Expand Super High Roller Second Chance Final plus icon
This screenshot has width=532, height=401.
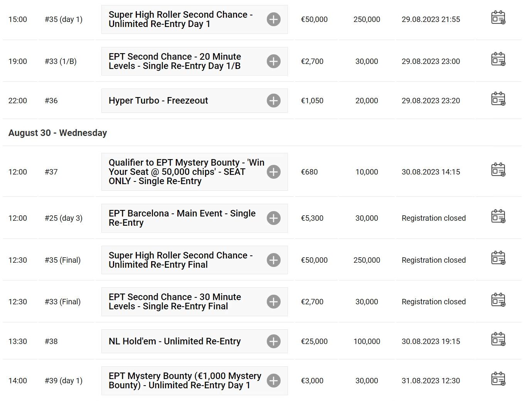pyautogui.click(x=274, y=260)
